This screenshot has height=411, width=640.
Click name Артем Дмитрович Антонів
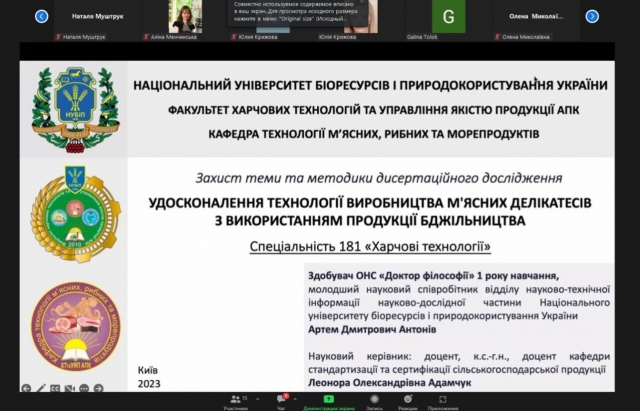point(372,329)
